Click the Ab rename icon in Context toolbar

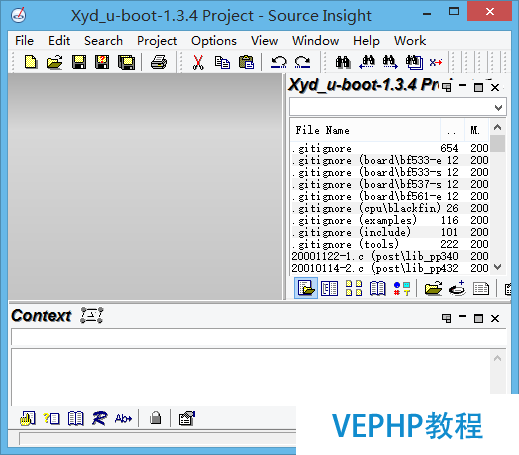click(x=123, y=418)
